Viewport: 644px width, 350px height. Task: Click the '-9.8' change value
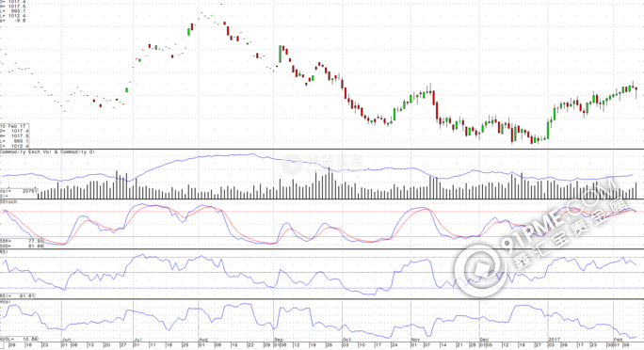pyautogui.click(x=20, y=20)
